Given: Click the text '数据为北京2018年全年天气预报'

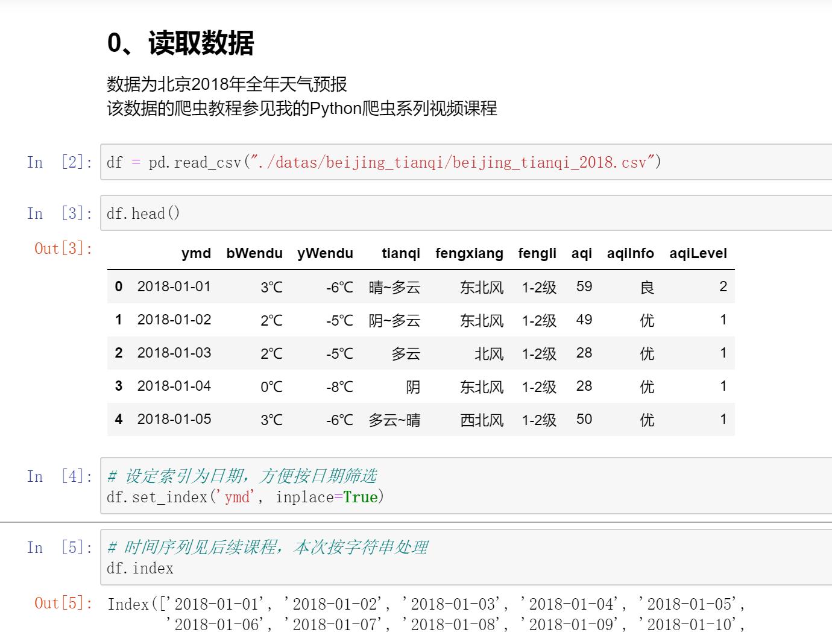Looking at the screenshot, I should (227, 84).
